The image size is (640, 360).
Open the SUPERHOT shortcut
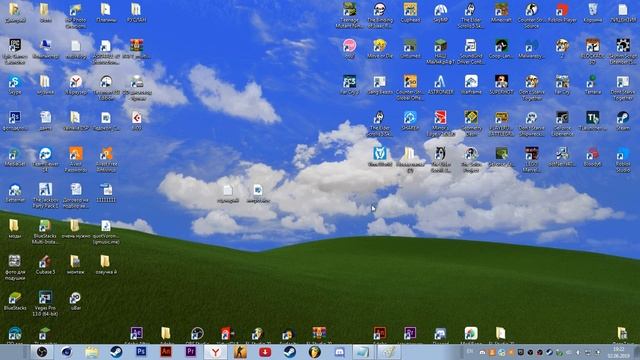click(x=501, y=84)
